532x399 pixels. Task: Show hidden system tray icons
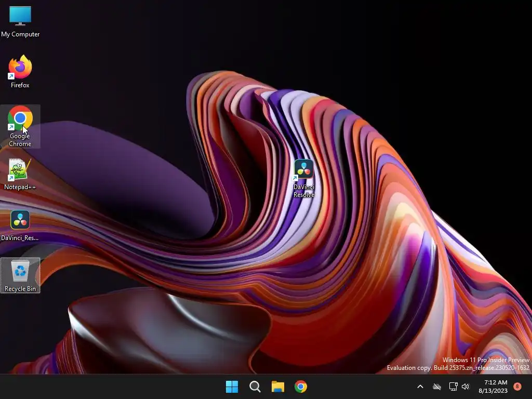click(x=420, y=387)
